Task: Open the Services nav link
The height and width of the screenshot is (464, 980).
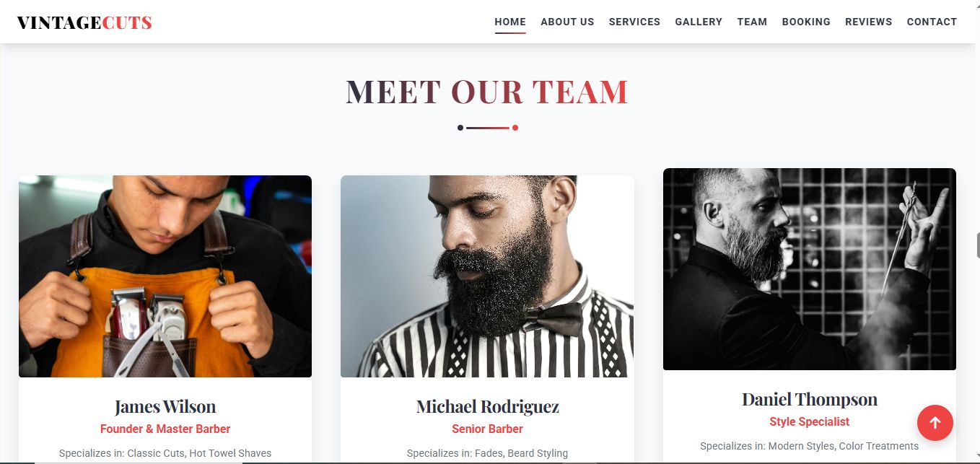Action: (634, 22)
